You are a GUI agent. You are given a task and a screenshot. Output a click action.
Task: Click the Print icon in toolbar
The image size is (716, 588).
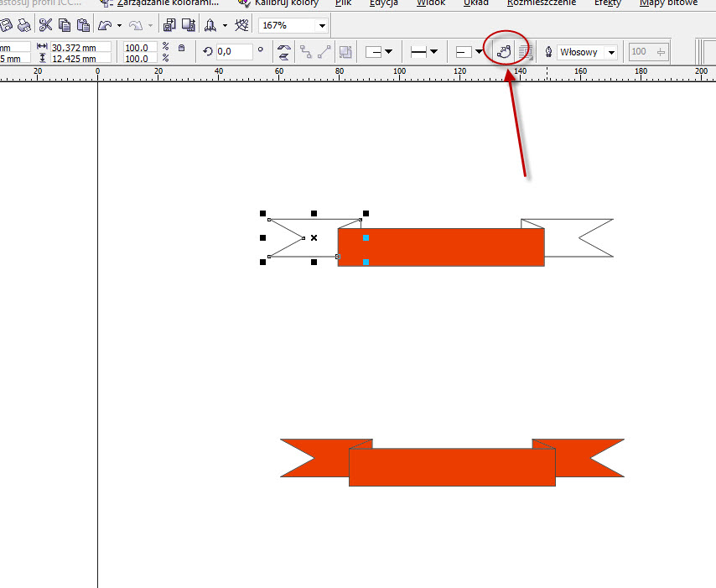[24, 25]
